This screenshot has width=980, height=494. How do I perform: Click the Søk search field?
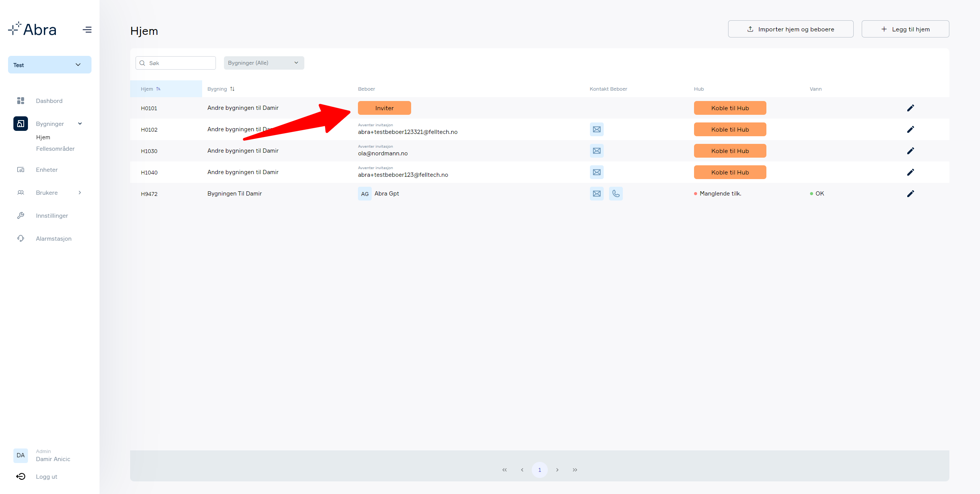click(176, 63)
